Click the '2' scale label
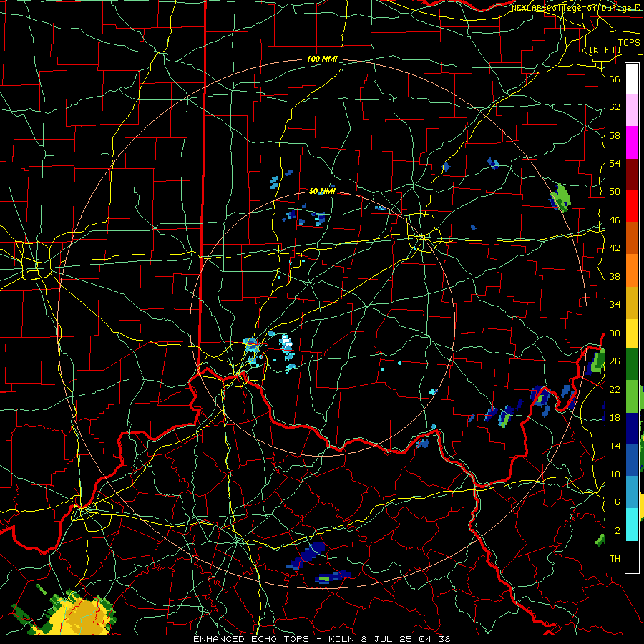 tap(618, 530)
